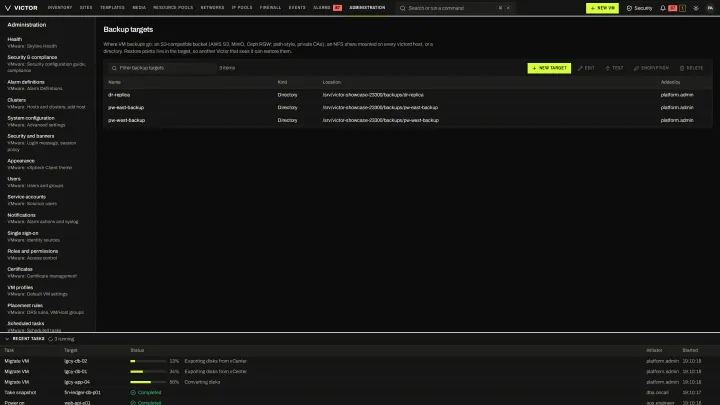
Task: Open Health in Administration sidebar
Action: point(48,43)
